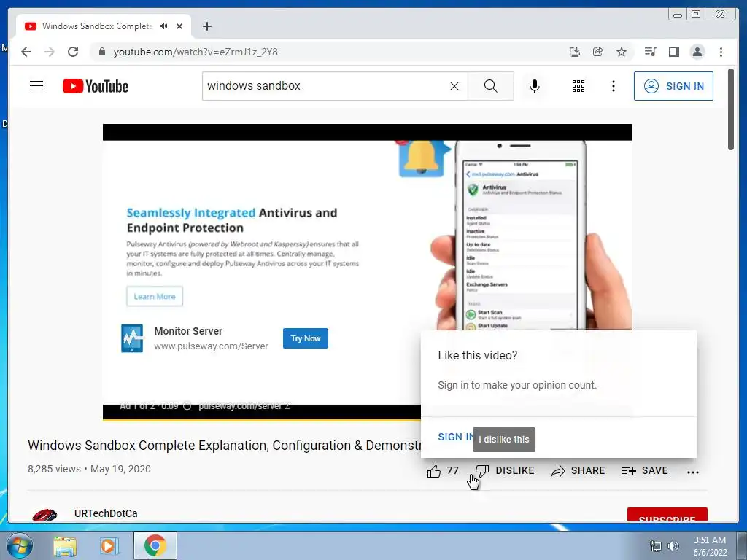Go to YouTube home via logo
The image size is (747, 560).
[96, 86]
